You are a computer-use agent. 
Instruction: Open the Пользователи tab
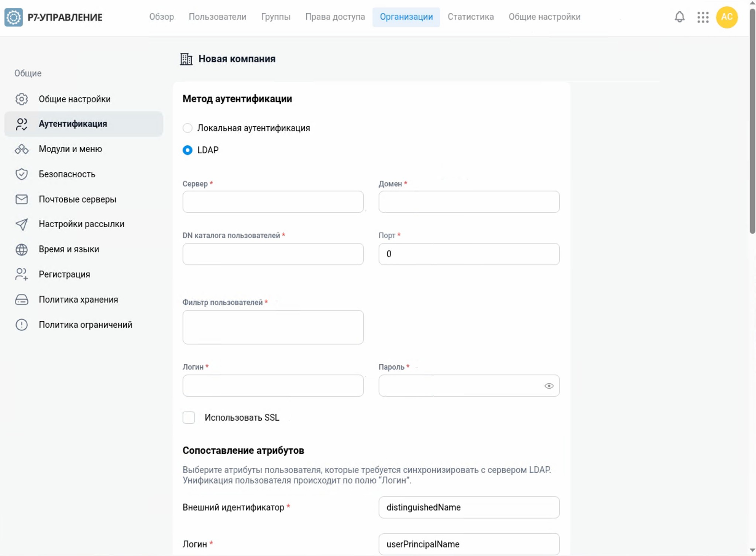tap(217, 17)
